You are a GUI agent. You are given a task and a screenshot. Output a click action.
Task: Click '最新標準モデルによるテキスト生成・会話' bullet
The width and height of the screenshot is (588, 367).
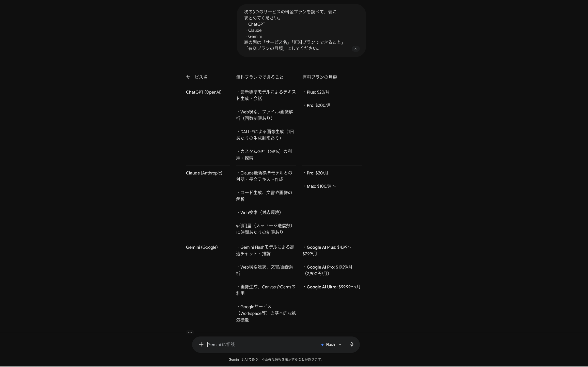(266, 95)
